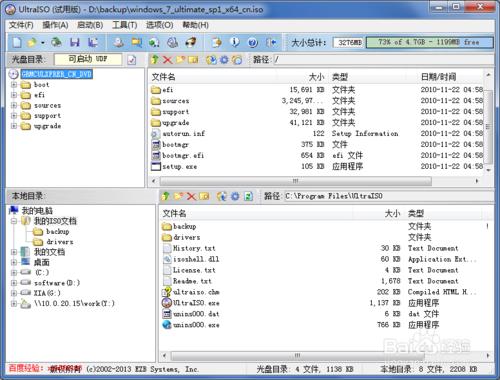Select XIA(G:) drive in local tree
The height and width of the screenshot is (380, 500).
tap(47, 293)
